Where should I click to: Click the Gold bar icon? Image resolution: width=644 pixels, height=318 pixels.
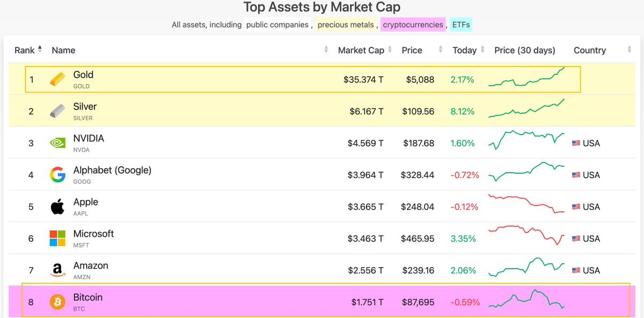pyautogui.click(x=57, y=79)
